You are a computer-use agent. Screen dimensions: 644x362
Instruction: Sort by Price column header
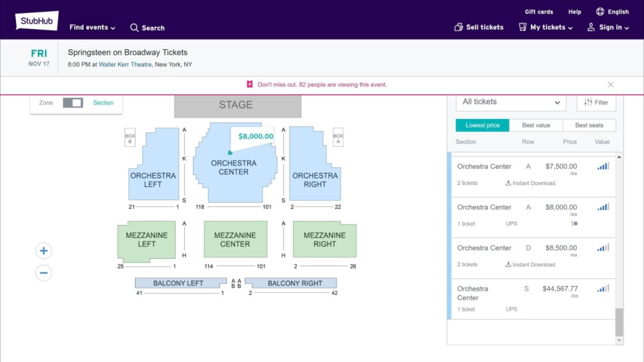pyautogui.click(x=570, y=142)
